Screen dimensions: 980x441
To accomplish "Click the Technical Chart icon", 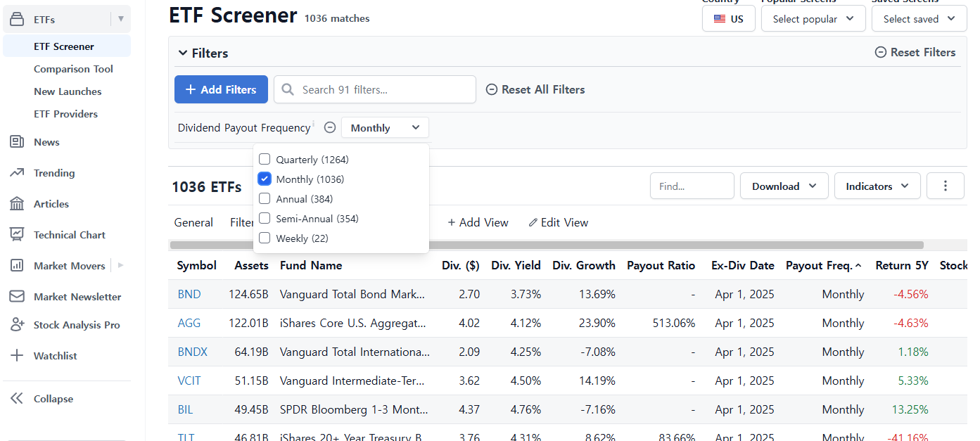I will click(17, 235).
